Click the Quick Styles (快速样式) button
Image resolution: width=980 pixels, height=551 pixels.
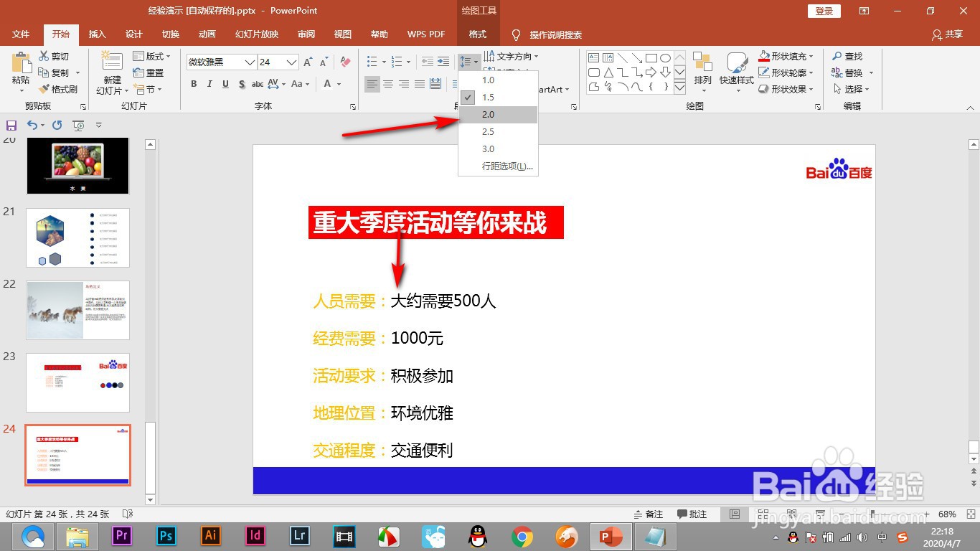(x=737, y=72)
